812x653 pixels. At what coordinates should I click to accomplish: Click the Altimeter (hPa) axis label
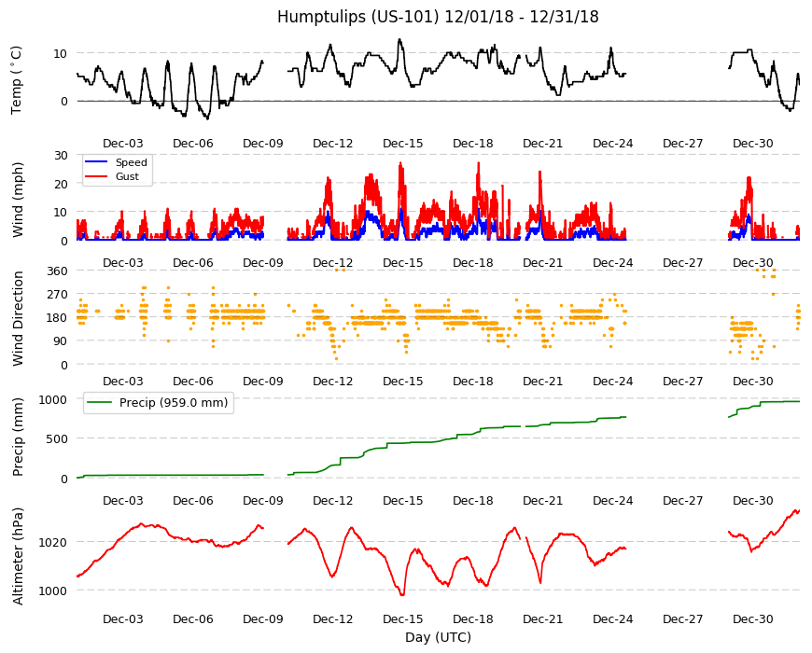(18, 556)
